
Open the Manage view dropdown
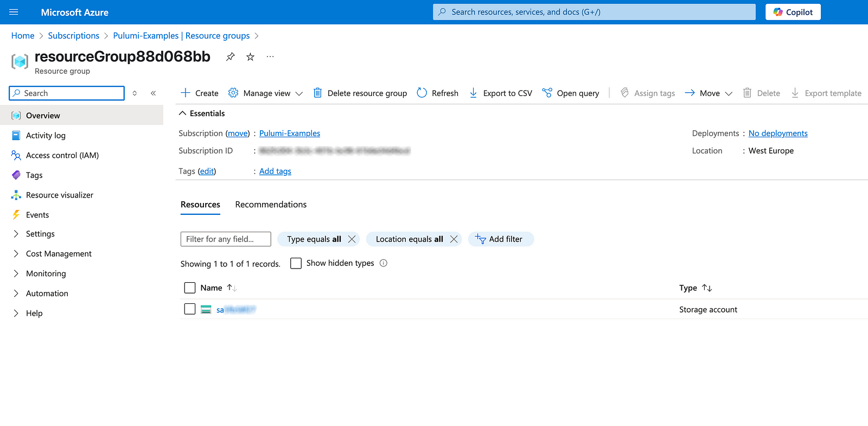tap(265, 93)
